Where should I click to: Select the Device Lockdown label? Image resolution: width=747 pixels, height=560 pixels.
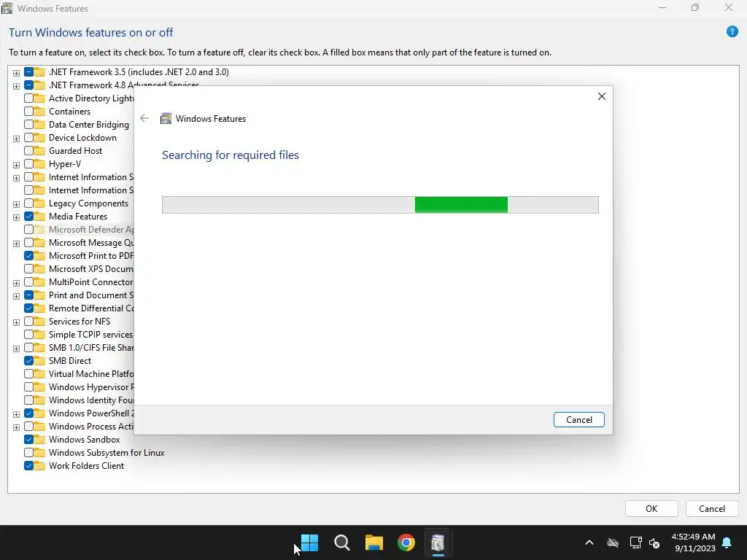[x=82, y=138]
